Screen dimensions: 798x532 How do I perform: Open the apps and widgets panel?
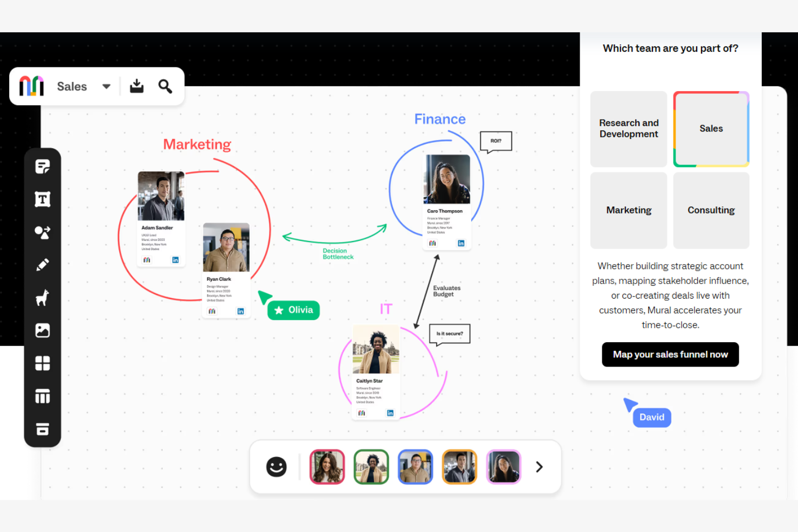coord(43,363)
